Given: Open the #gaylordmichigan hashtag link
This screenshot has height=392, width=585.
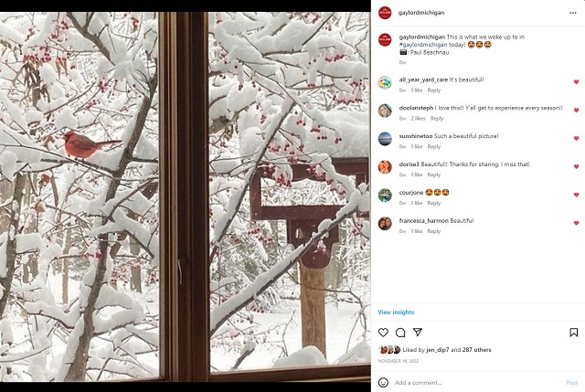Looking at the screenshot, I should coord(423,45).
